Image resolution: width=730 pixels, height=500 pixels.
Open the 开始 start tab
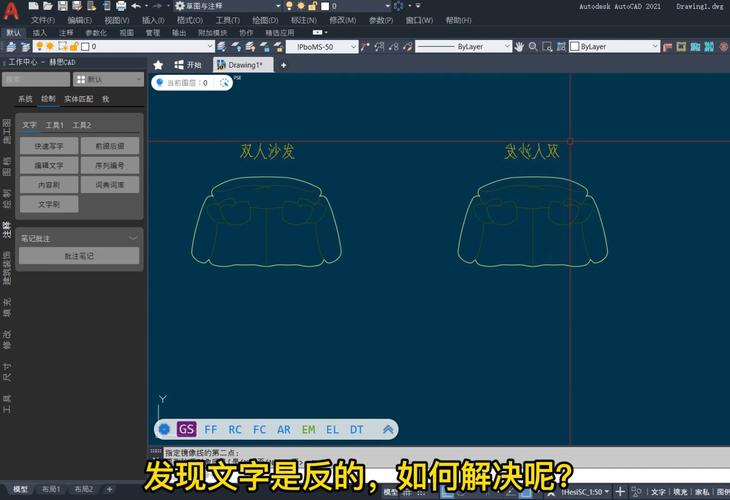point(188,65)
